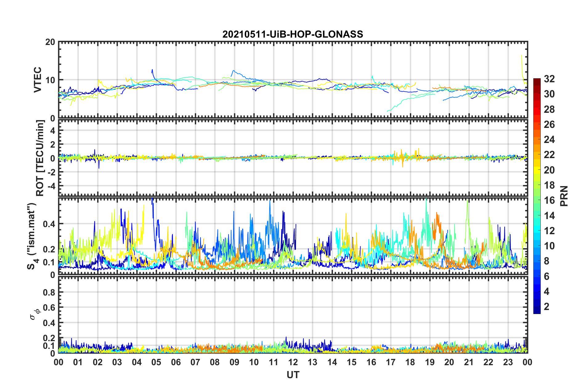Click sigma phi y-axis tick 0.8
The image size is (586, 392).
(x=49, y=292)
